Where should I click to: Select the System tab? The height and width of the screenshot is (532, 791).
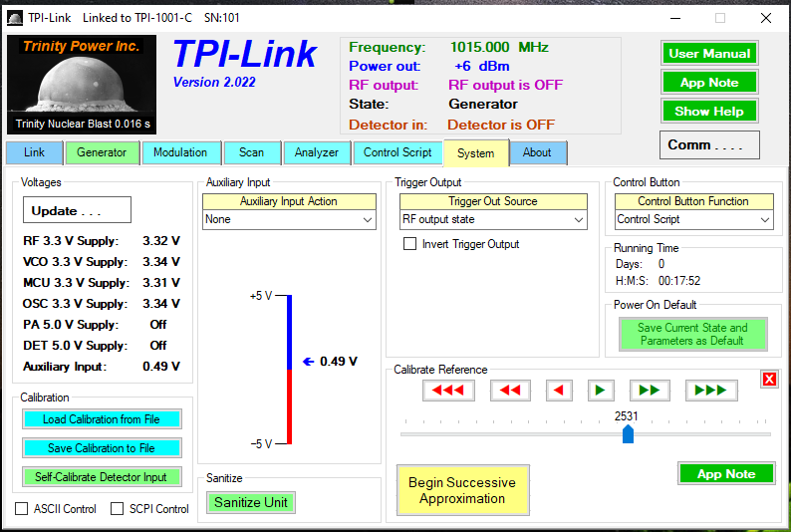click(x=476, y=153)
